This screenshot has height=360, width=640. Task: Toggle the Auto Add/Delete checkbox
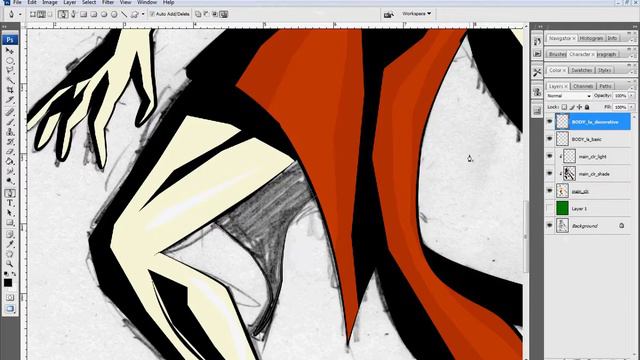tap(152, 14)
